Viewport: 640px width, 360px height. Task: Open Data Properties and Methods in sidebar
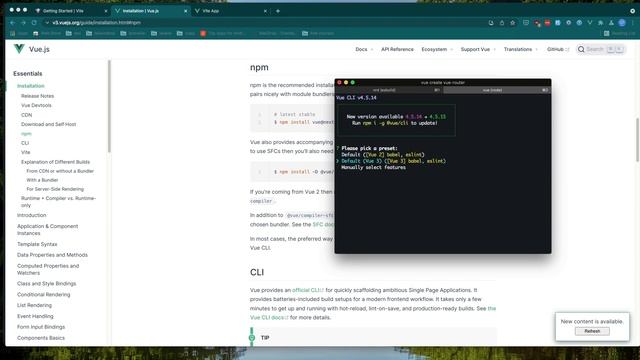pos(52,255)
